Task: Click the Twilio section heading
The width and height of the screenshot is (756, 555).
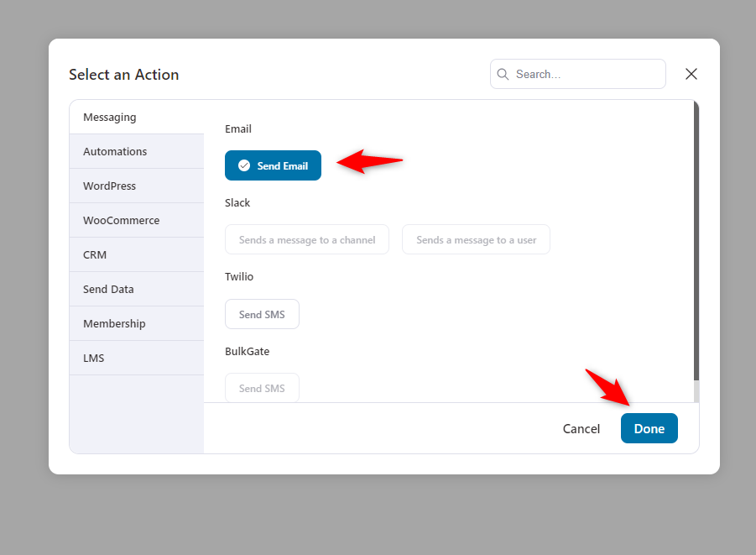Action: click(x=239, y=276)
